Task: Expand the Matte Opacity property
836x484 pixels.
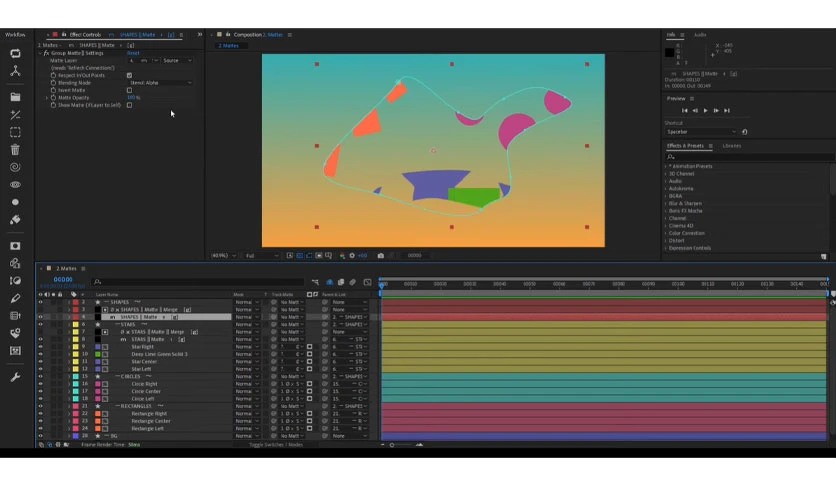Action: tap(47, 98)
